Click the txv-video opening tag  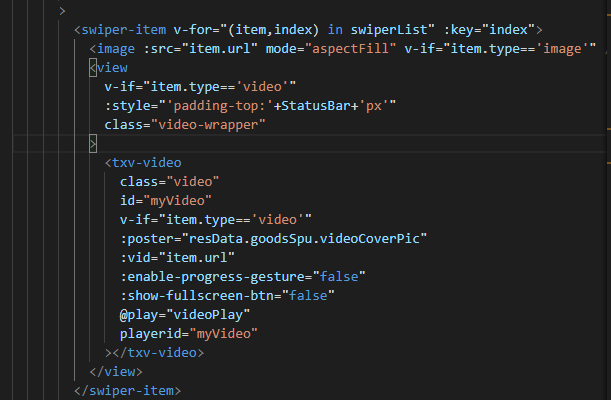click(143, 163)
